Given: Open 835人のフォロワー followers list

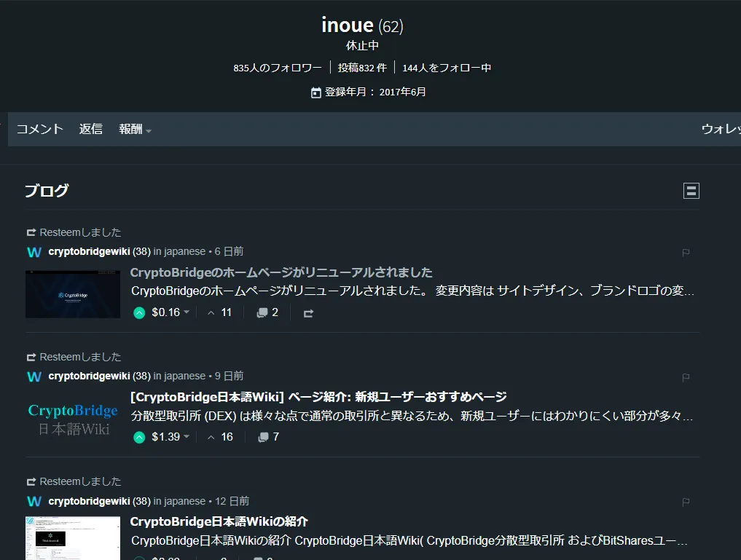Looking at the screenshot, I should [278, 68].
